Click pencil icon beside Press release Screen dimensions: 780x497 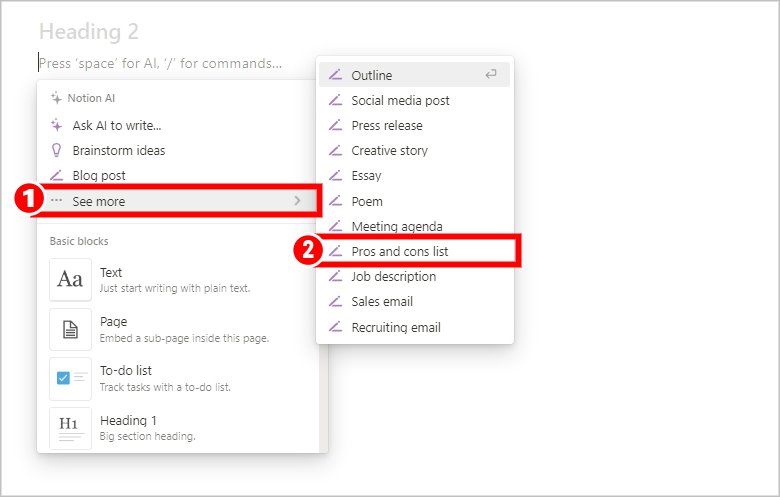tap(335, 125)
